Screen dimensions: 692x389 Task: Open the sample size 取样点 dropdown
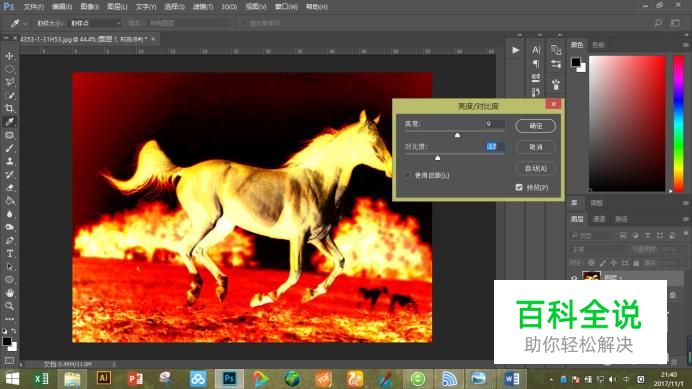[x=95, y=23]
